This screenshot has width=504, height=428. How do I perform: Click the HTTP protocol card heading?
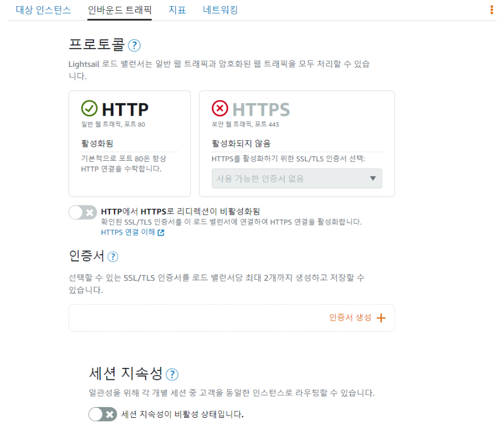125,109
